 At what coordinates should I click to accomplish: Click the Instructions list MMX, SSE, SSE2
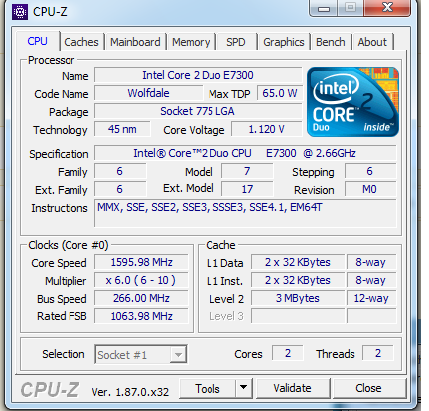(245, 213)
